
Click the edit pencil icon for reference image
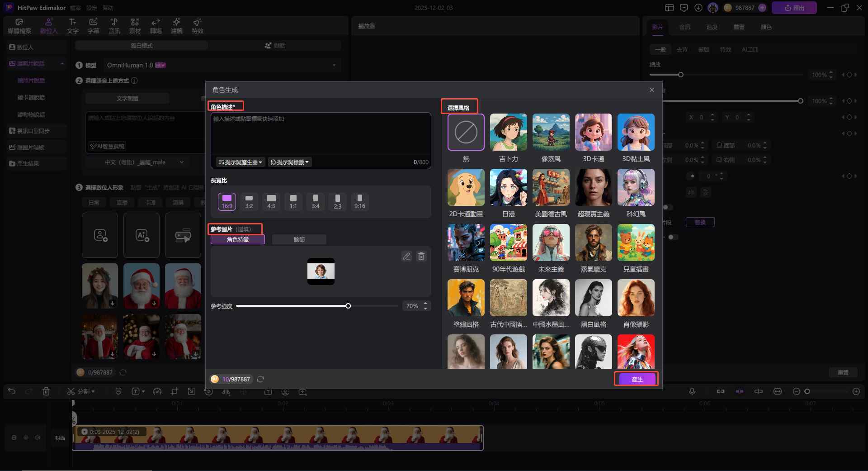coord(406,257)
